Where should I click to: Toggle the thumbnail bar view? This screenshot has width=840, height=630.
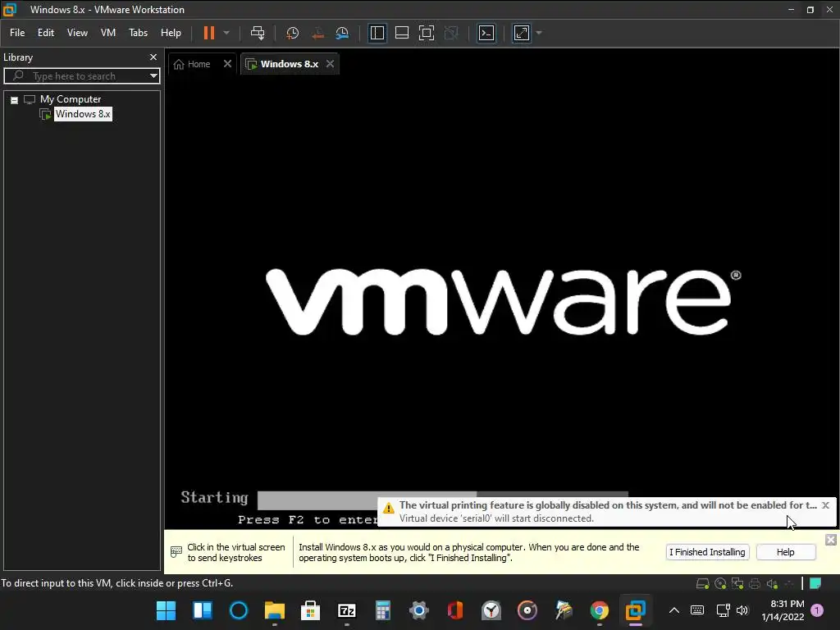pos(402,33)
